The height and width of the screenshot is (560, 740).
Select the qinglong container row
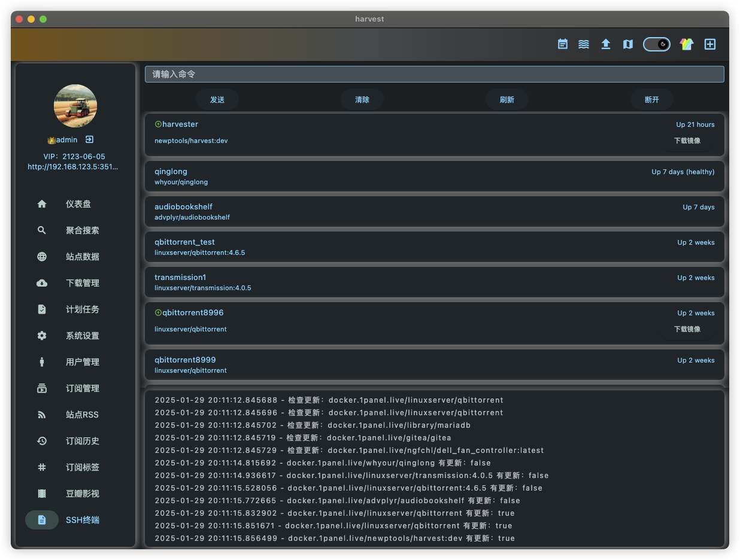tap(434, 176)
